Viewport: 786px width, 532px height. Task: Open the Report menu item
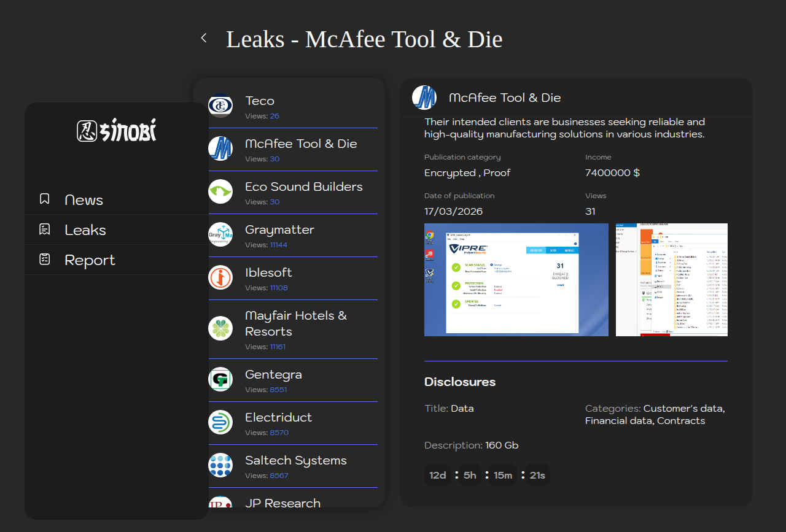point(90,260)
